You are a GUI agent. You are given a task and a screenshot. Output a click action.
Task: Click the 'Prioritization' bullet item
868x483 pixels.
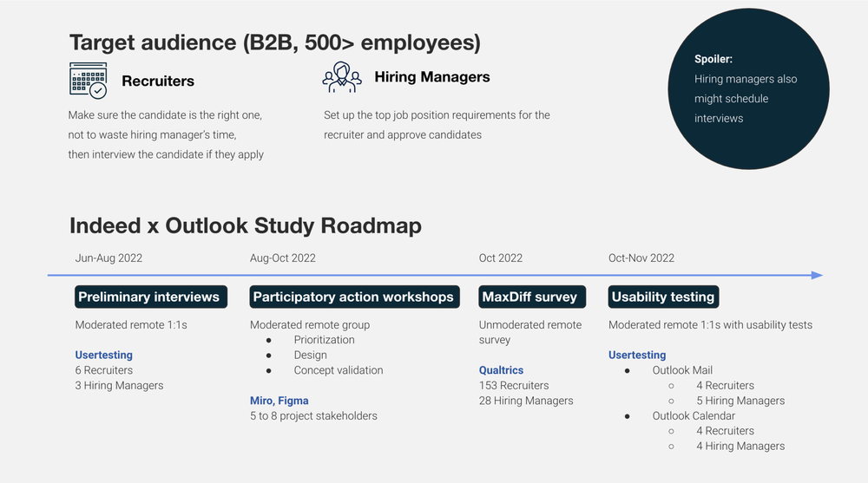pyautogui.click(x=325, y=340)
